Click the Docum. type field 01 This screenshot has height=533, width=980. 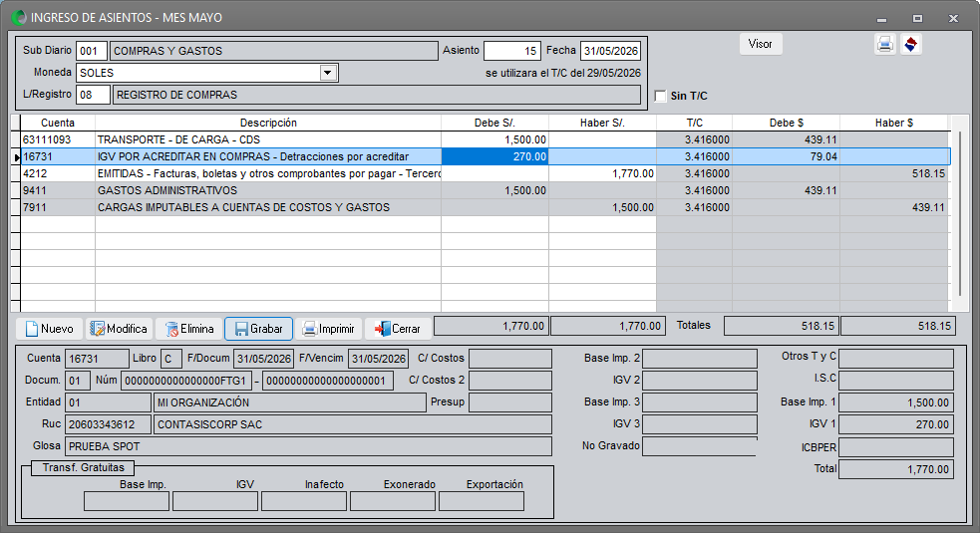78,381
